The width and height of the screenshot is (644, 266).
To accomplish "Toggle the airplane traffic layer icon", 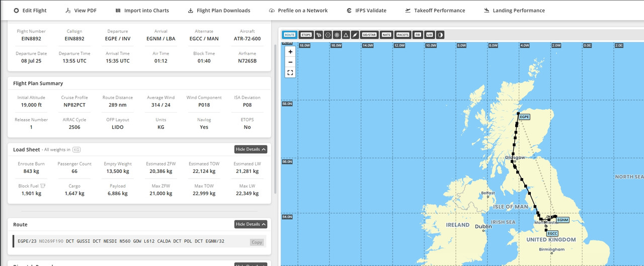I will pyautogui.click(x=319, y=35).
